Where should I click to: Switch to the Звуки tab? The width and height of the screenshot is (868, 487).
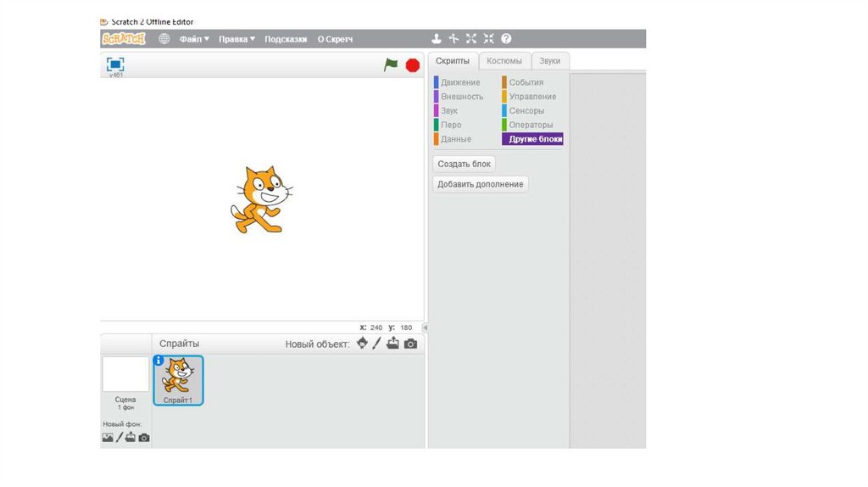tap(549, 61)
